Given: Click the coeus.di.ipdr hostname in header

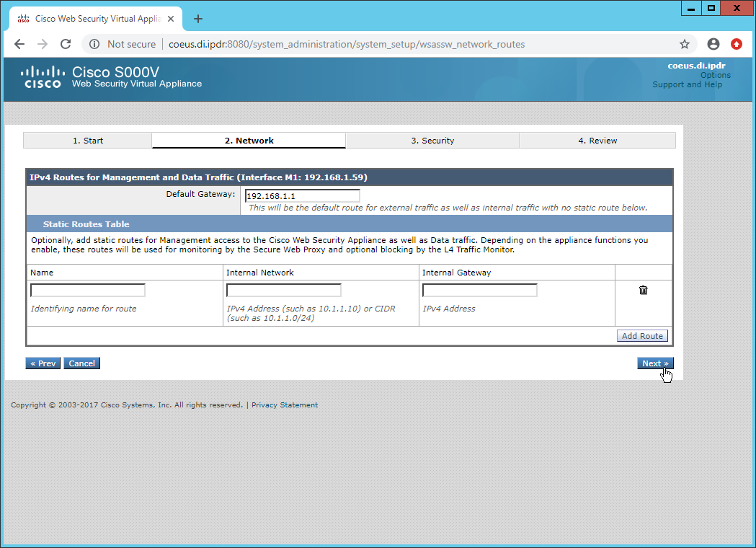Looking at the screenshot, I should [x=696, y=66].
